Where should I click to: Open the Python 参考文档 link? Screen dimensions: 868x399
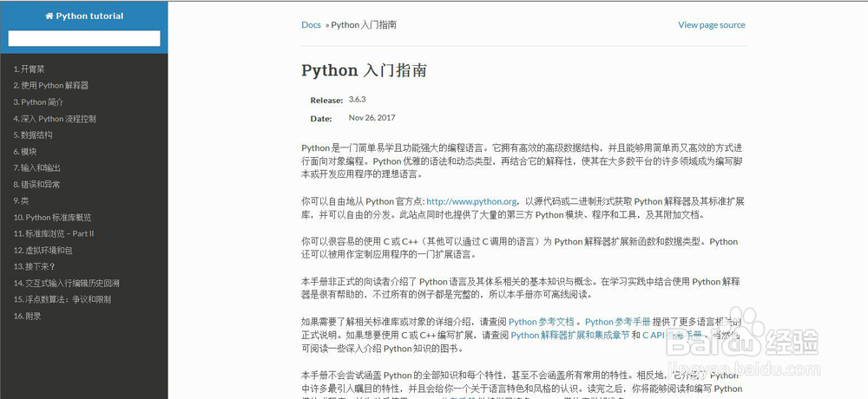542,322
